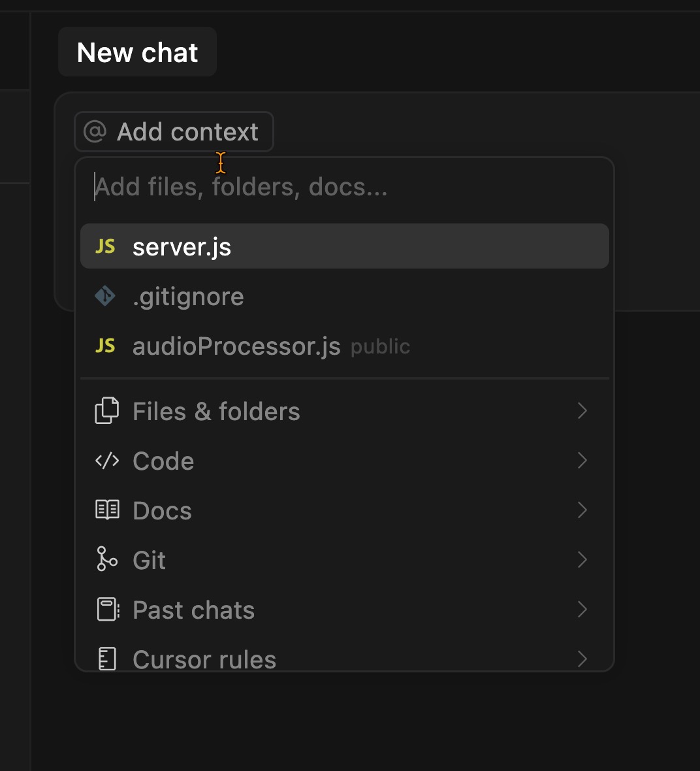Choose .gitignore from the file list
Screen dimensions: 700x771
click(188, 297)
